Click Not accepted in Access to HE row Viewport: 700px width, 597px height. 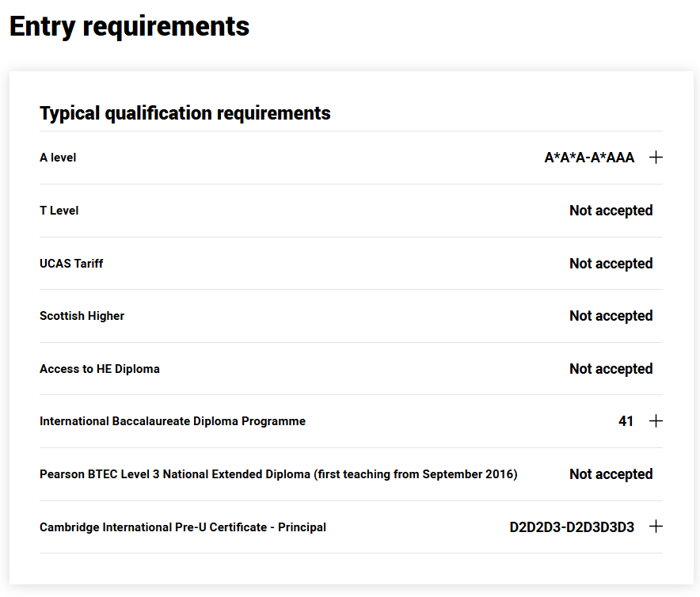click(611, 369)
